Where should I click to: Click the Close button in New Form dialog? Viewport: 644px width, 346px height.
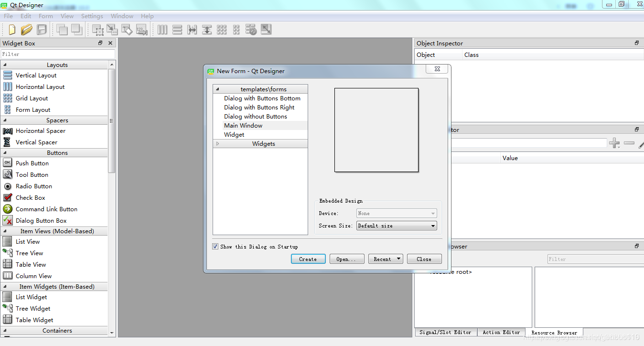coord(424,259)
